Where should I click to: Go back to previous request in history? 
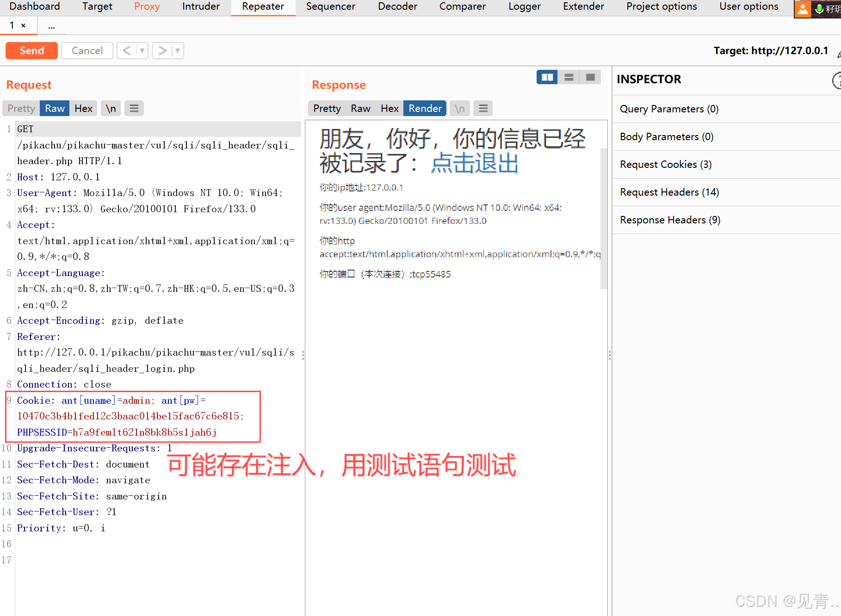point(127,50)
